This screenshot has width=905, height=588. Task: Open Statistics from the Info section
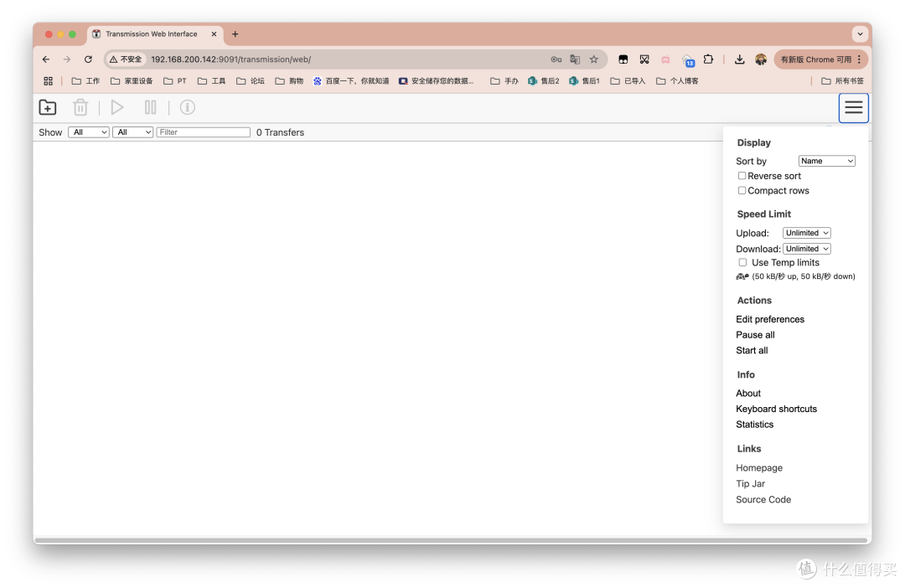[x=754, y=424]
